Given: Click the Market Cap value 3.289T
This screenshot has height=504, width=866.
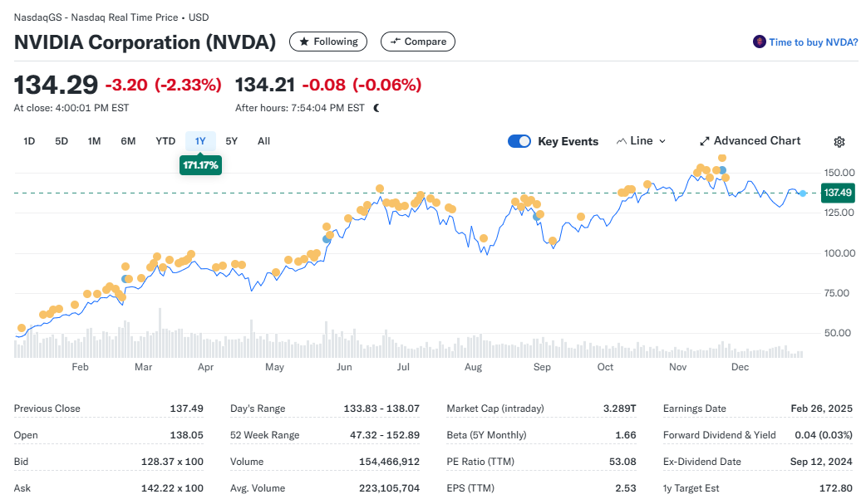Looking at the screenshot, I should [620, 409].
